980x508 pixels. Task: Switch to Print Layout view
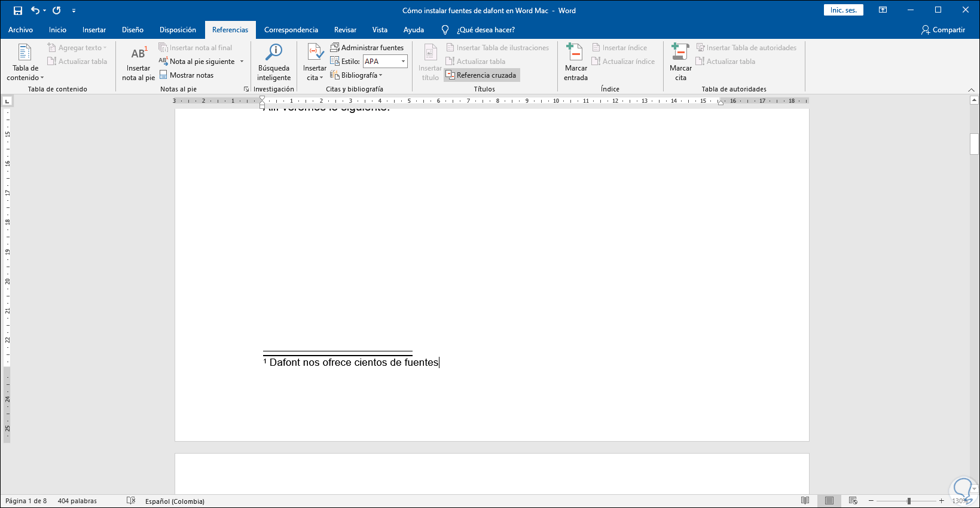click(x=829, y=501)
